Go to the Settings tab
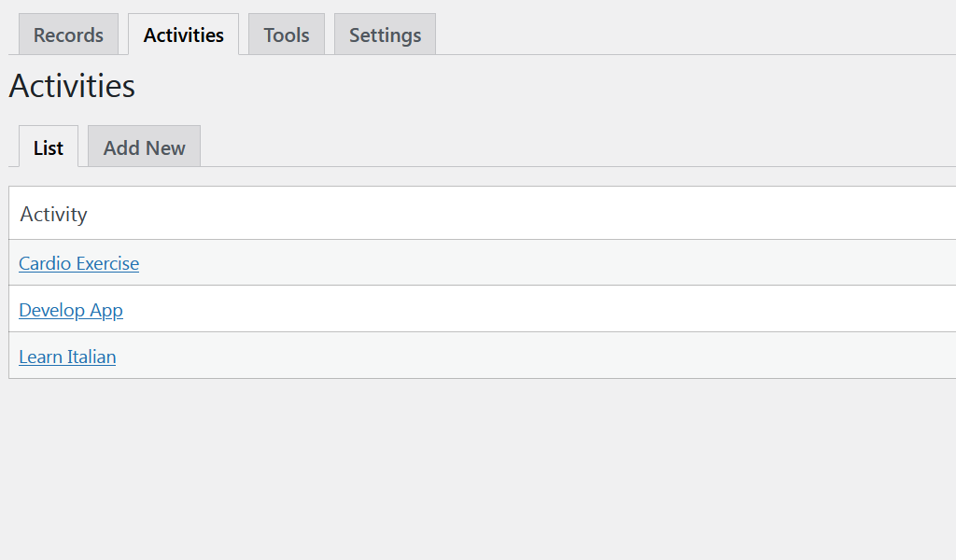 point(385,35)
